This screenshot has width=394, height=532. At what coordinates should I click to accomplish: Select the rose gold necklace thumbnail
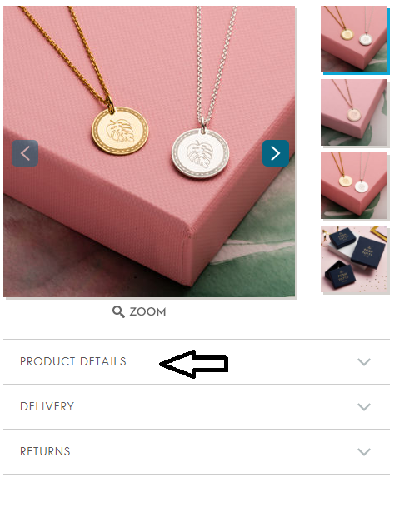pos(354,112)
